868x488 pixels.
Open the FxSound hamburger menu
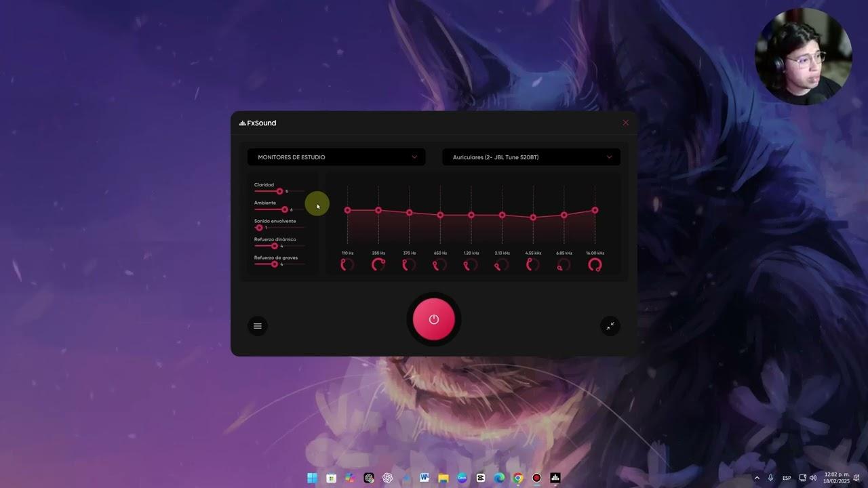[258, 325]
